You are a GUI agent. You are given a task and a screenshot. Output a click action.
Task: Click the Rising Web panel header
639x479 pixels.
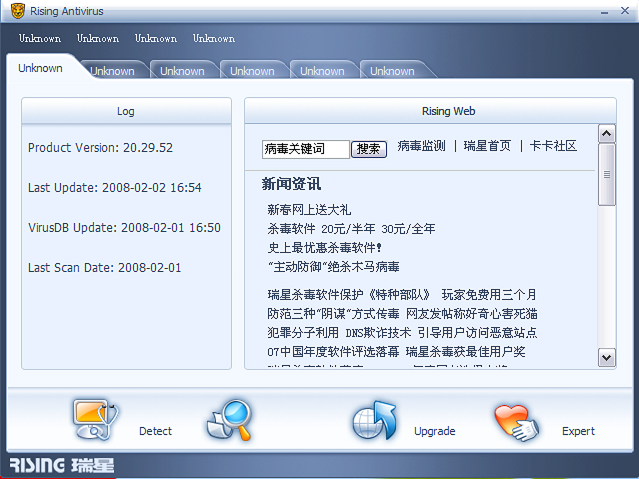tap(430, 111)
